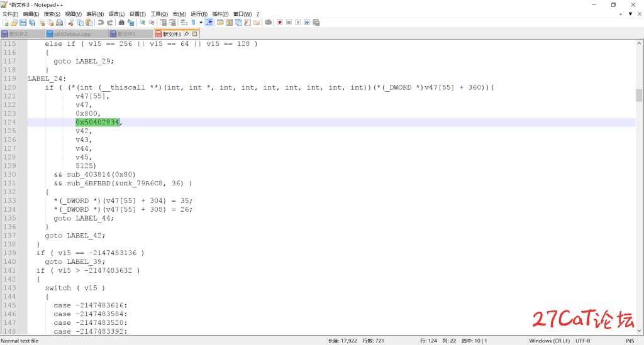Toggle word wrap in the toolbar
Screen dimensions: 644x345
184,23
